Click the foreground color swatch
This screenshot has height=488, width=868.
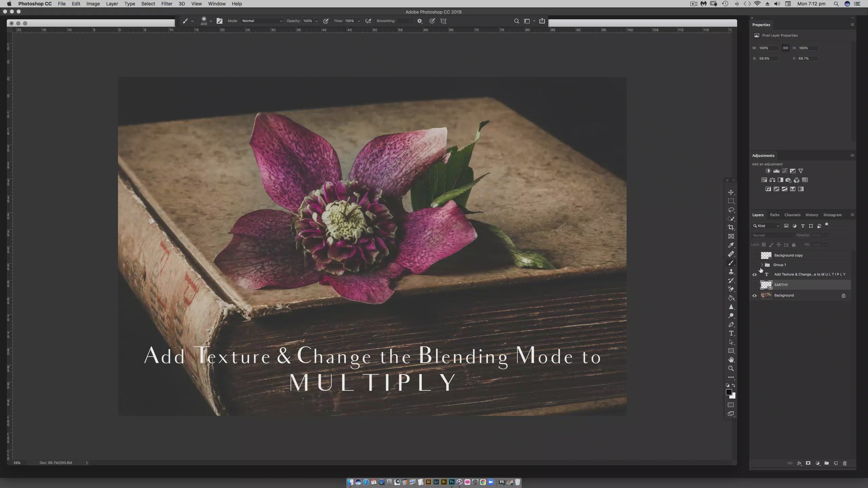coord(729,392)
